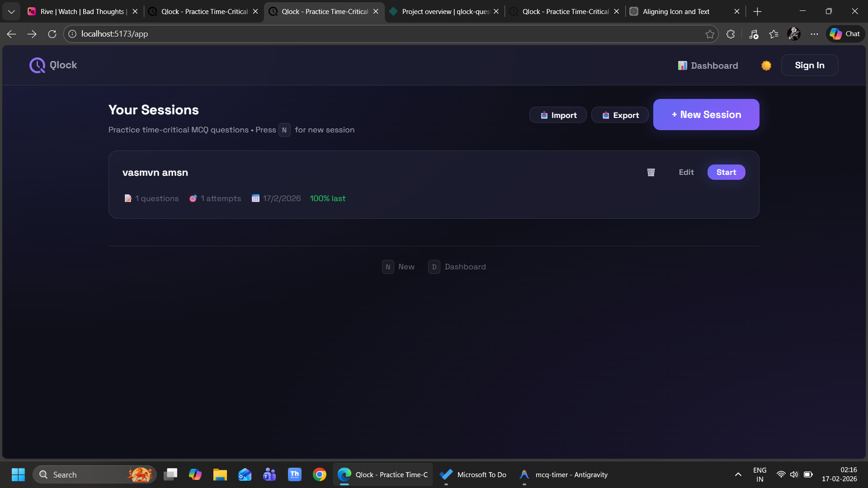Open Google Chrome from the taskbar
Image resolution: width=868 pixels, height=488 pixels.
coord(320,474)
